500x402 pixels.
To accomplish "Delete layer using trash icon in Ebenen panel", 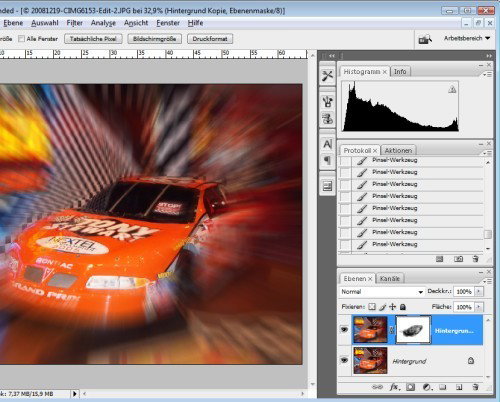I will pos(476,387).
